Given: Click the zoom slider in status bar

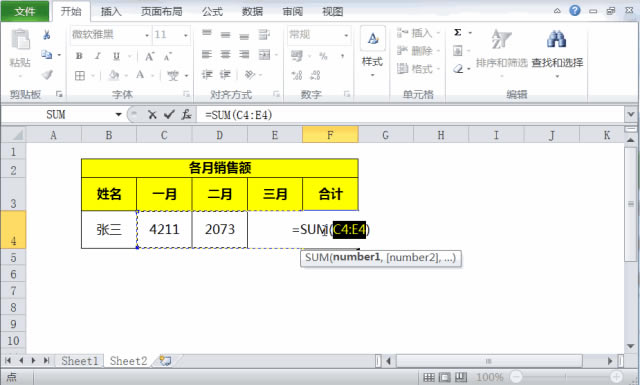Looking at the screenshot, I should point(566,377).
